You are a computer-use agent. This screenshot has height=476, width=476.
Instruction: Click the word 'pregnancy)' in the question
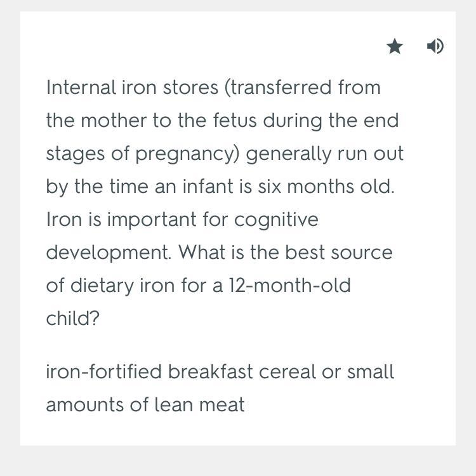coord(187,154)
